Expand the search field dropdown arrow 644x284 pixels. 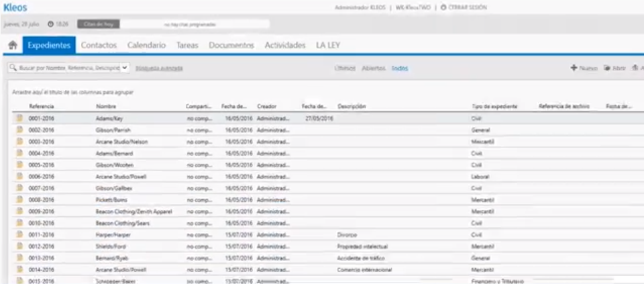coord(125,68)
